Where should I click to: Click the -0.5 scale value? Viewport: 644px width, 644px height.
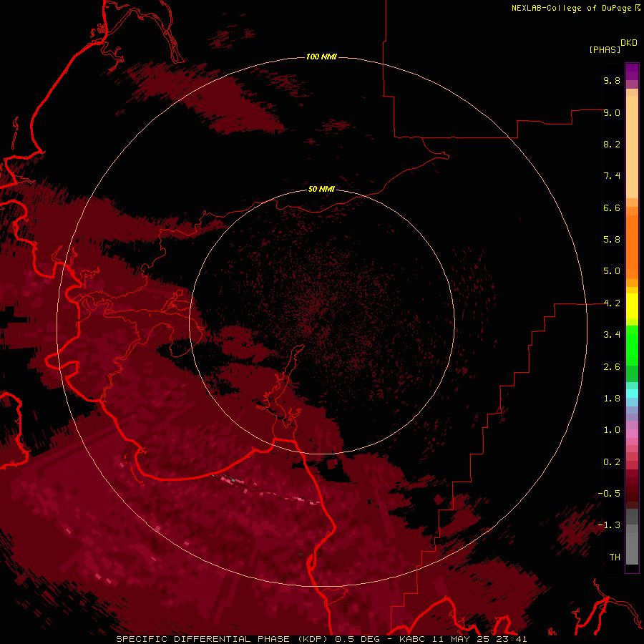(609, 494)
